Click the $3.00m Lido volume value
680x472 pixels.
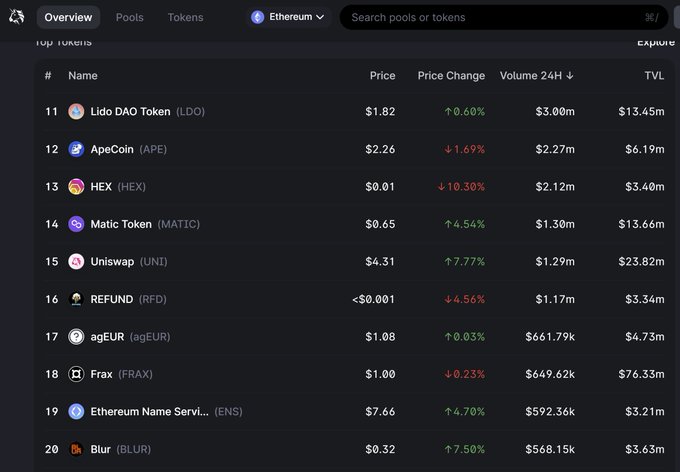555,111
